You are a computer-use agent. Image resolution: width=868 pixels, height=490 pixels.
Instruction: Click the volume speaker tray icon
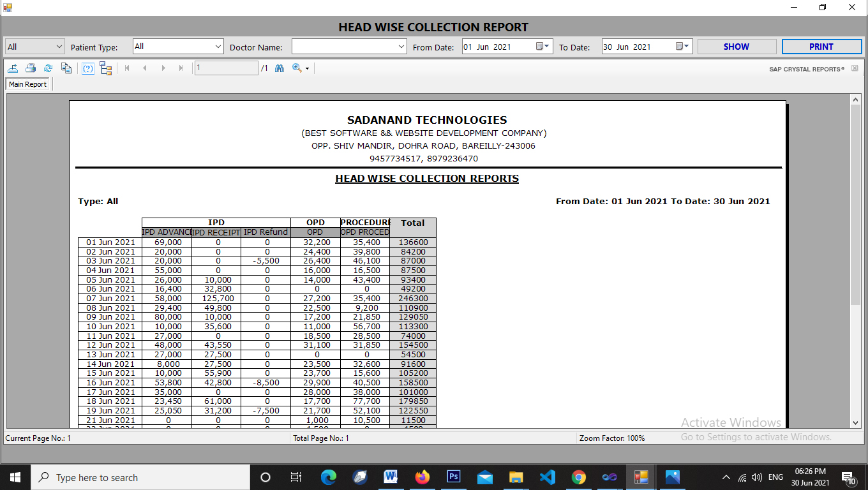(757, 477)
